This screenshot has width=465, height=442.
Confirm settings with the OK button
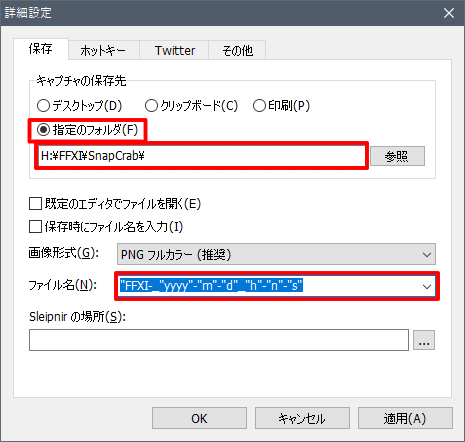point(199,418)
